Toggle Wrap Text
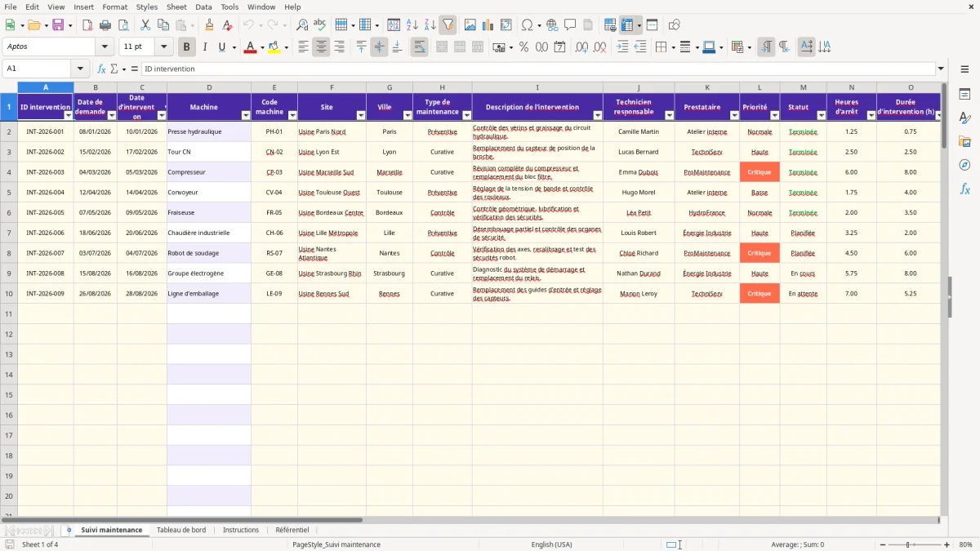Screen dimensions: 980x551 click(x=419, y=47)
